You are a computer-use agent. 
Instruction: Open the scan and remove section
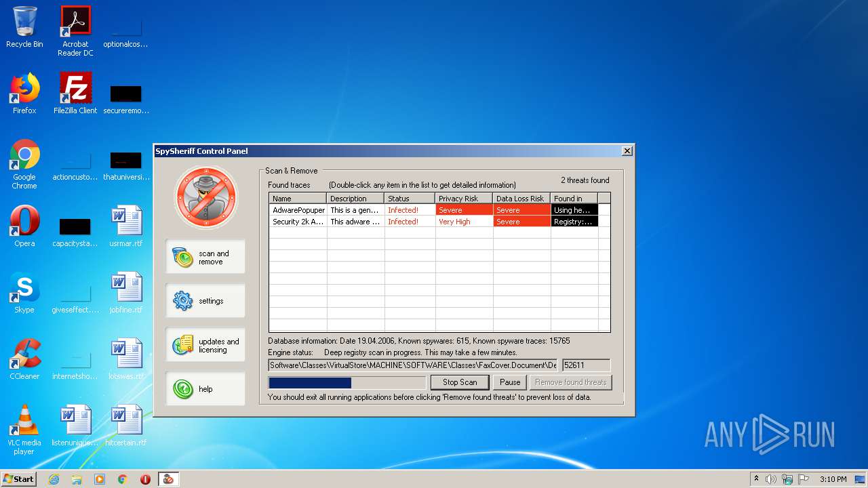click(x=205, y=257)
